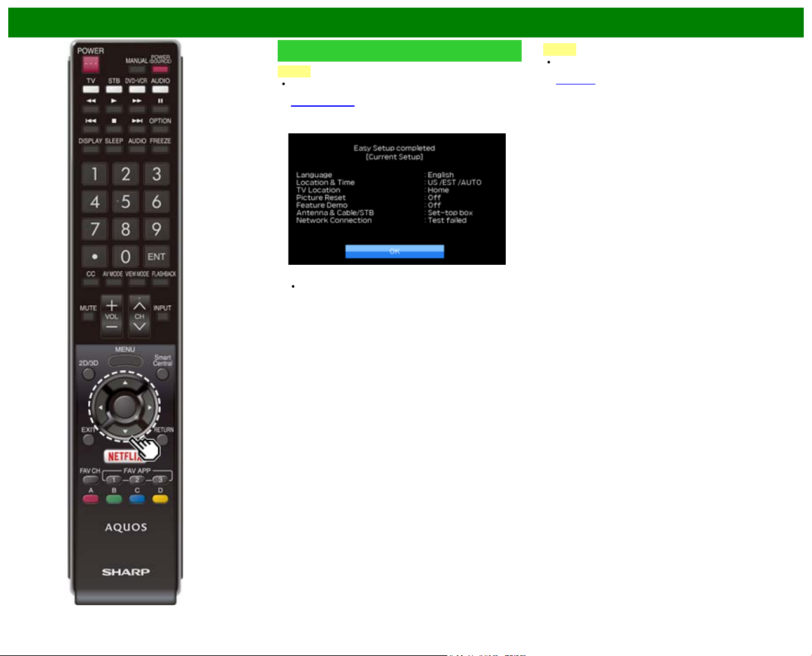
Task: Click the red POWER button on the remote
Action: pos(91,64)
